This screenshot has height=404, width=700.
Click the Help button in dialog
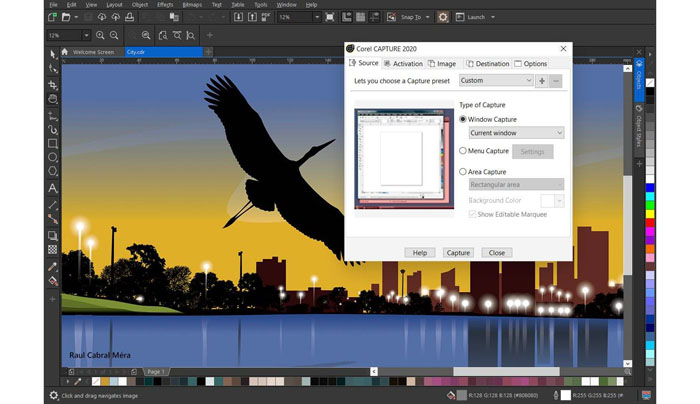[419, 253]
